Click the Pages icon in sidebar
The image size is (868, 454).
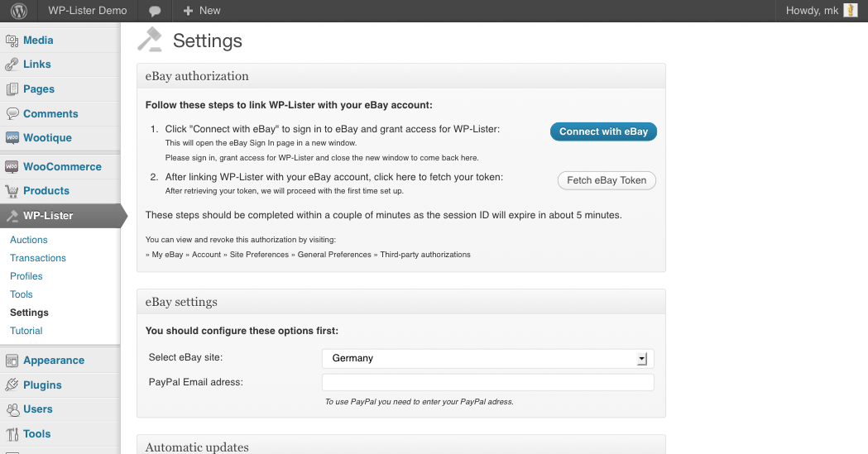tap(12, 89)
